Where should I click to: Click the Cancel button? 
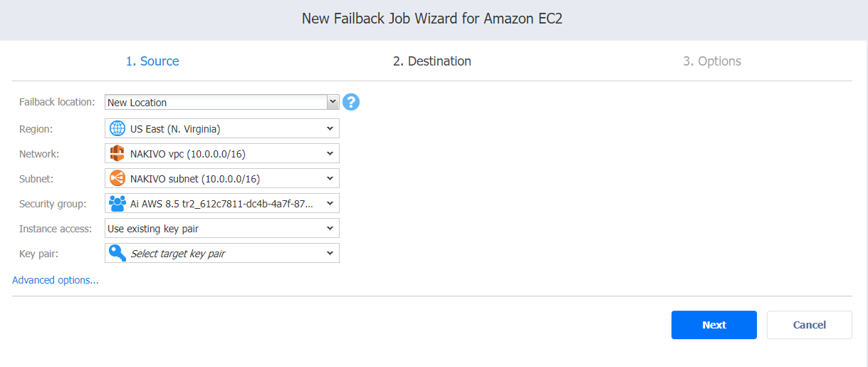coord(810,325)
